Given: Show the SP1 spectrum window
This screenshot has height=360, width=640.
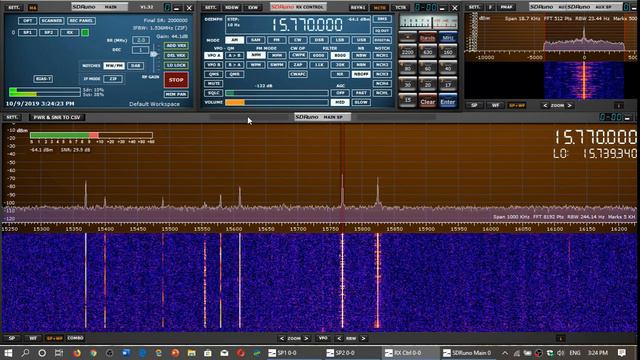Looking at the screenshot, I should coord(27,32).
